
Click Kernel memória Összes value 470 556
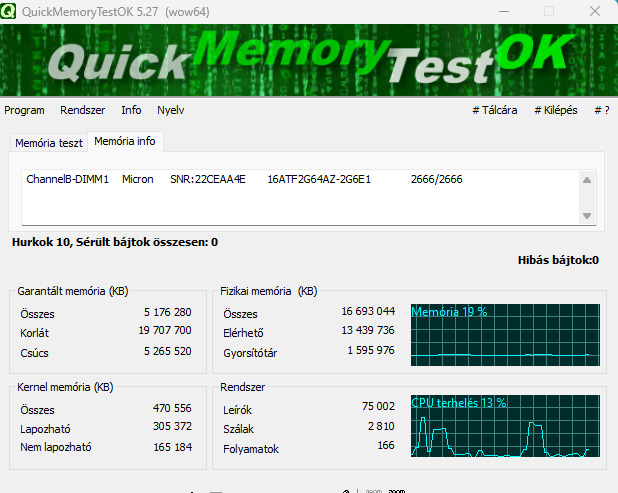172,408
